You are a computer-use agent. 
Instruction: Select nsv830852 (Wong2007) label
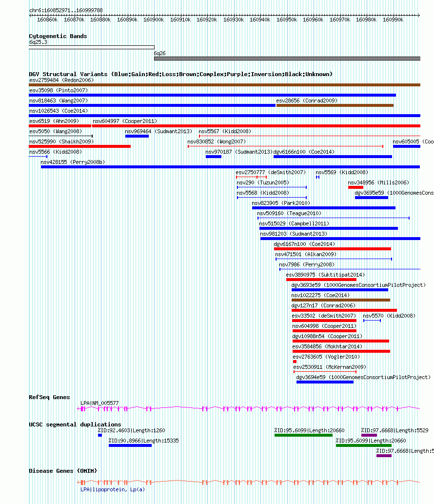pyautogui.click(x=217, y=142)
